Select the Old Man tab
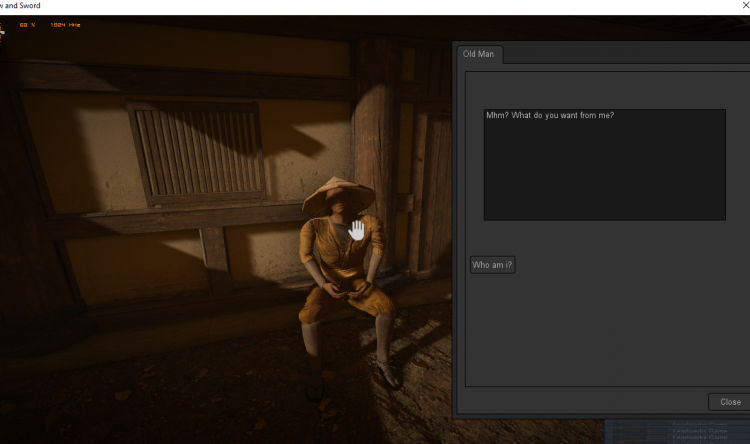The height and width of the screenshot is (444, 750). pos(480,54)
